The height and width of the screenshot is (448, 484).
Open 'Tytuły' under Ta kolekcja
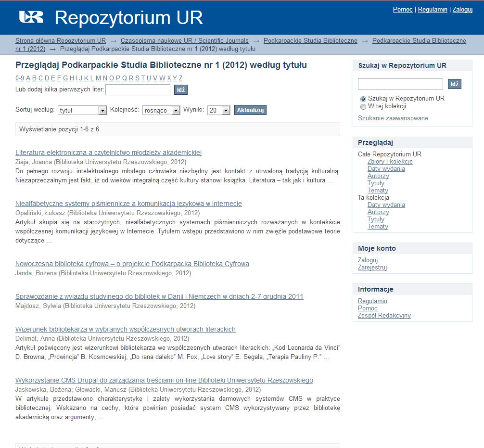(x=376, y=219)
